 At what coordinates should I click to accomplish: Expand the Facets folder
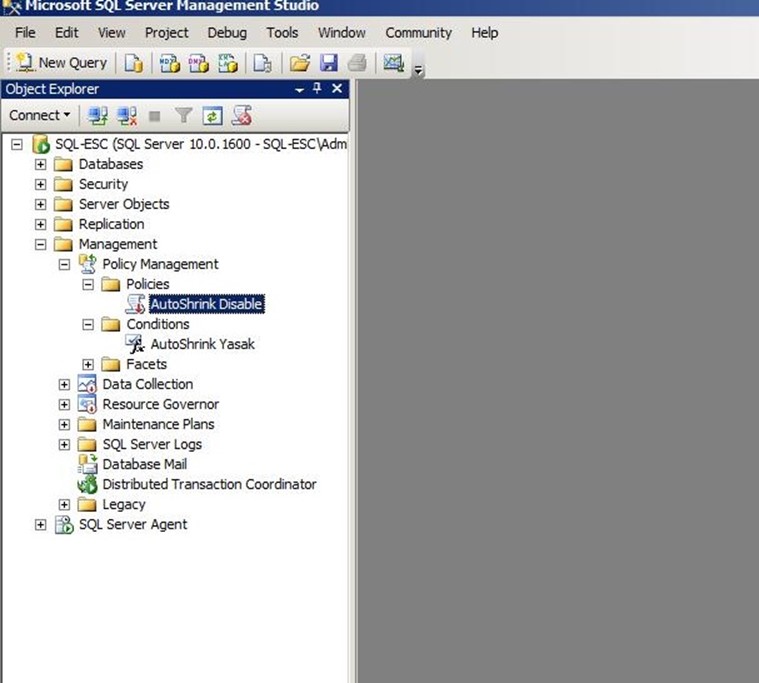click(x=88, y=364)
